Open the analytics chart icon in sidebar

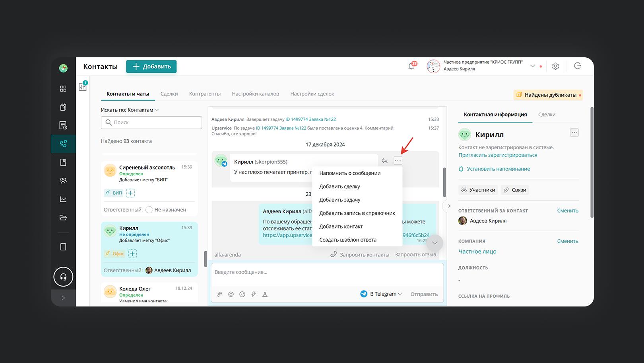(63, 199)
